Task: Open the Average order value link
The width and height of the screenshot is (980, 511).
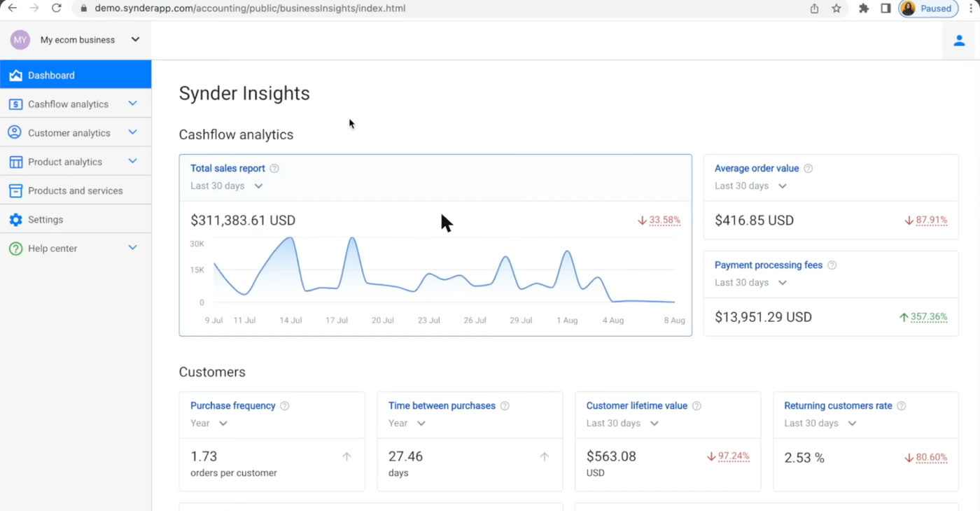Action: coord(757,169)
